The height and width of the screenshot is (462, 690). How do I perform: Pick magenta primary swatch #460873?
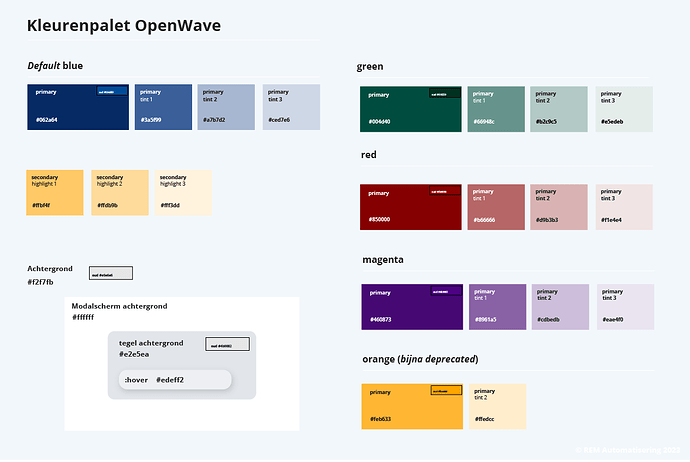[412, 307]
